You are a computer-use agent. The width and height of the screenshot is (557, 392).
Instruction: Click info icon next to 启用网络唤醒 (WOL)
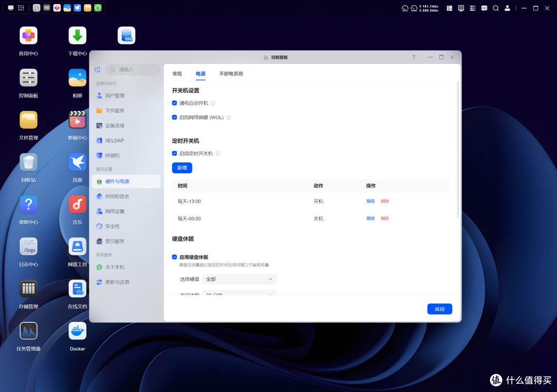(x=228, y=118)
